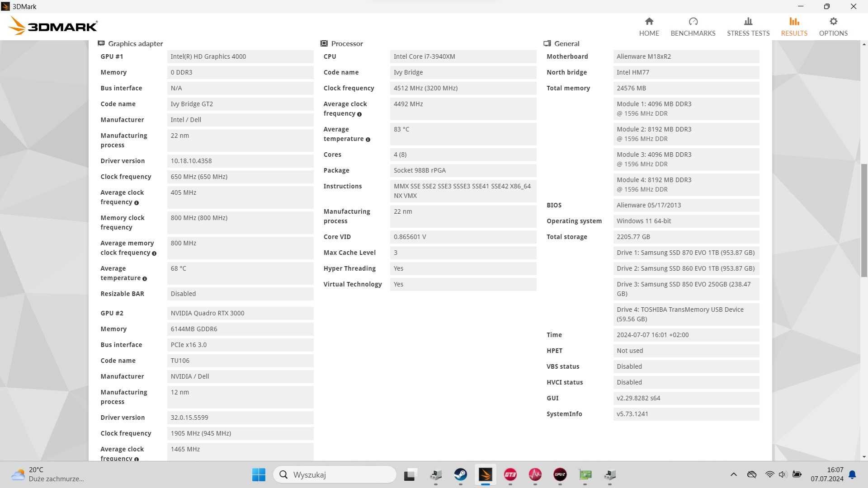Click the Graphics adapter section icon

coord(101,43)
